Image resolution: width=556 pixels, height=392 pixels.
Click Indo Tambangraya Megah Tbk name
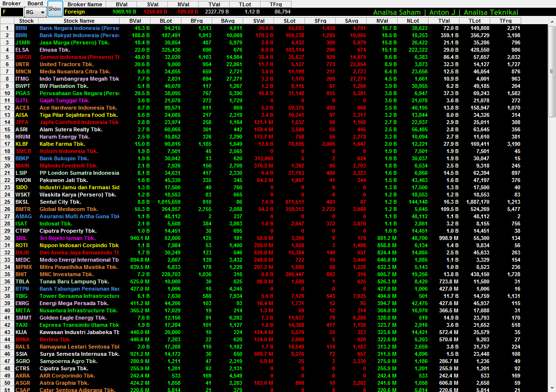pyautogui.click(x=80, y=79)
